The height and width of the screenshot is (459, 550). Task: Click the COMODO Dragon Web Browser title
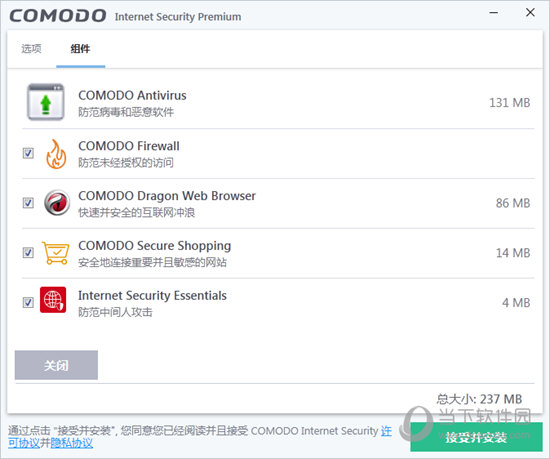pos(167,196)
